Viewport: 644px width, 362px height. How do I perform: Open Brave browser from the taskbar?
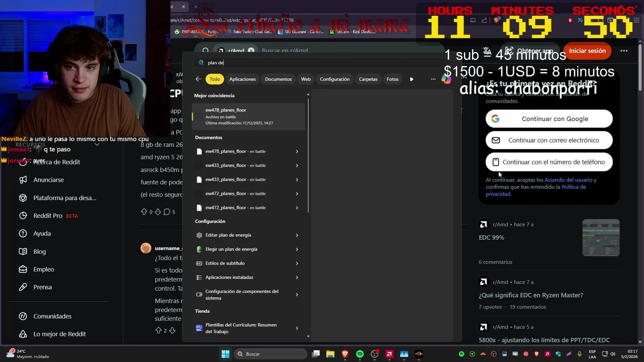point(345,354)
